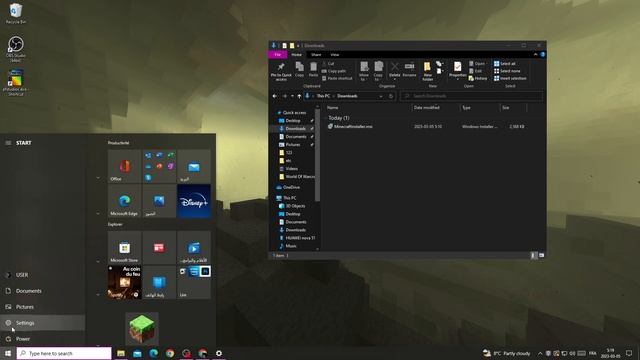This screenshot has width=640, height=360.
Task: Click Settings in the Start menu
Action: tap(42, 323)
